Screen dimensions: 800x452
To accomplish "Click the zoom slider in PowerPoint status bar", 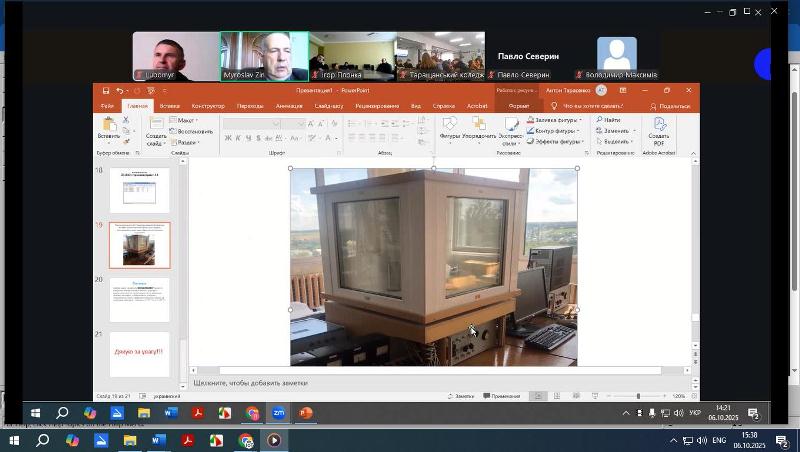I will point(638,396).
